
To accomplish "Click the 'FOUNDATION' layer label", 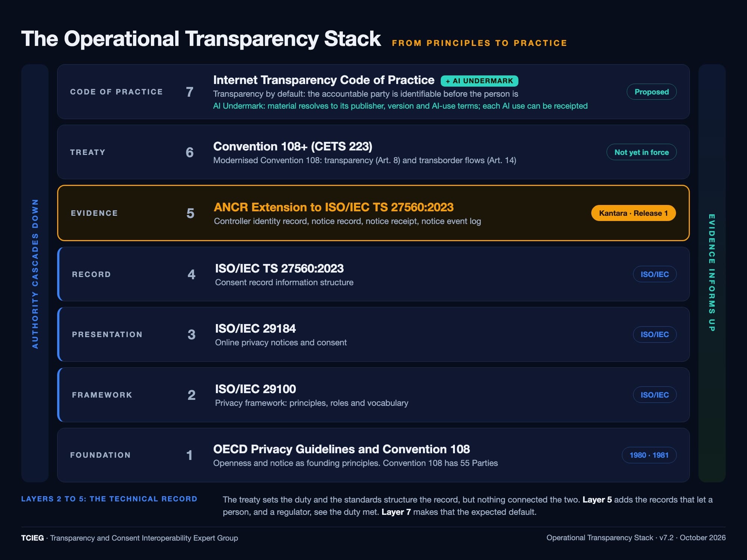I will (x=100, y=455).
